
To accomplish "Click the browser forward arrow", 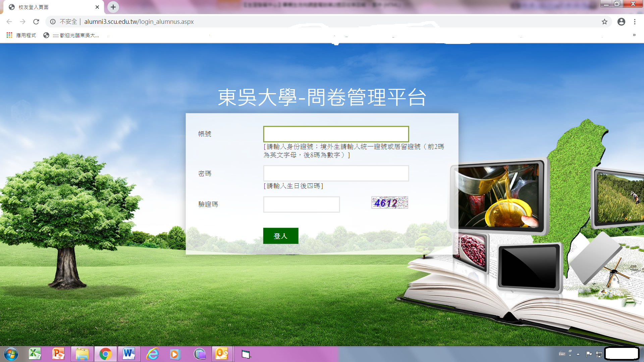I will pos(22,22).
